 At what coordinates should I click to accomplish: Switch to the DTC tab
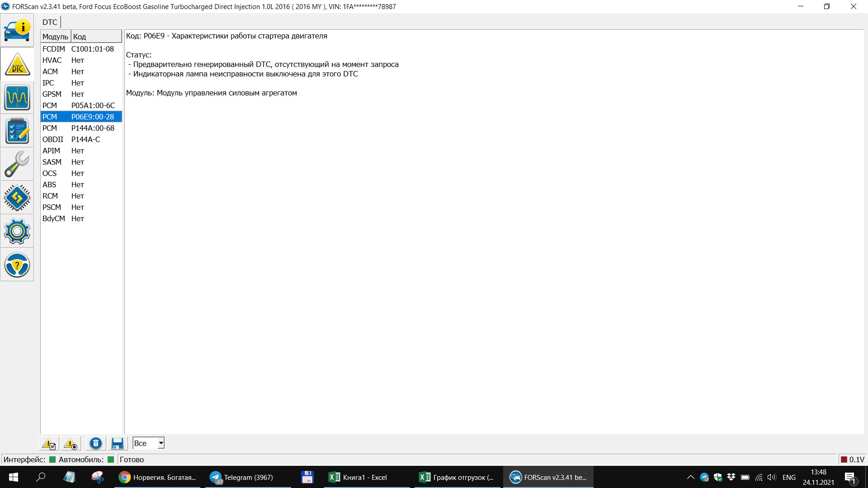[50, 22]
